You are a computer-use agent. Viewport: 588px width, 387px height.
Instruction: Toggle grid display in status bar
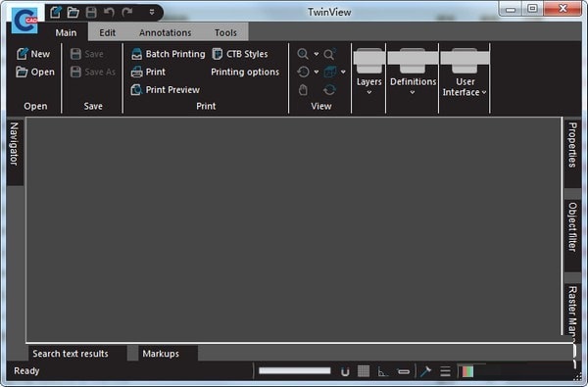point(364,371)
